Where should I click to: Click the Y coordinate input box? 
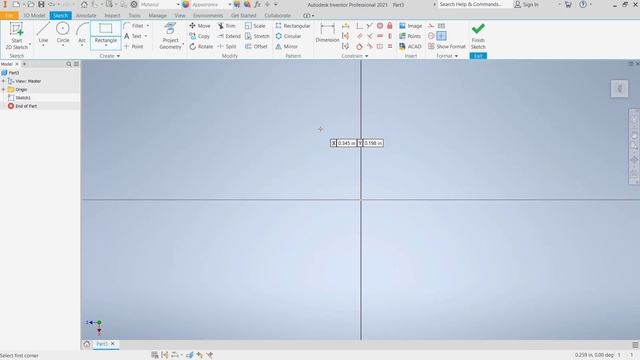click(373, 143)
